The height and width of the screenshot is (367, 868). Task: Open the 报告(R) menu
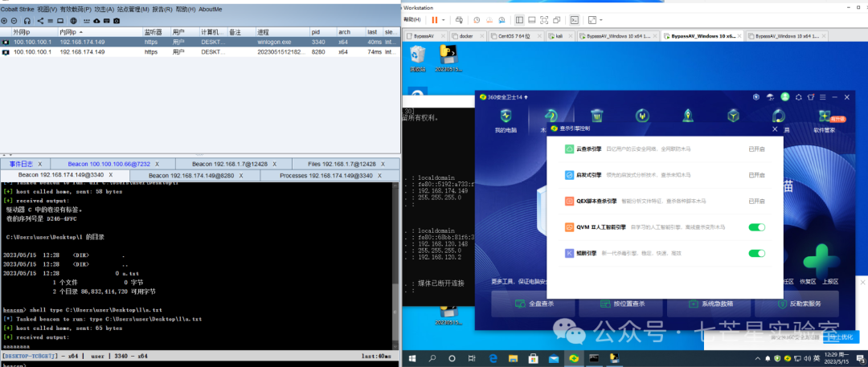pyautogui.click(x=162, y=10)
